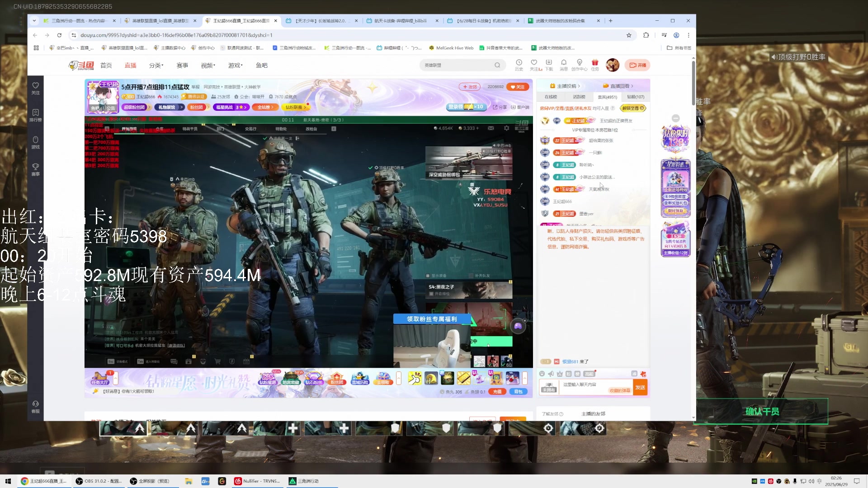Click the red star icon in chat toolbar

(x=643, y=374)
